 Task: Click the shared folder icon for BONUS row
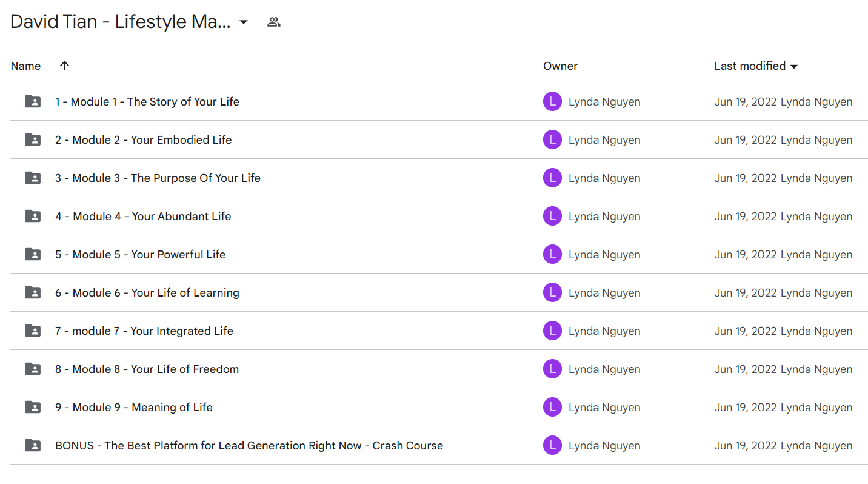tap(33, 445)
